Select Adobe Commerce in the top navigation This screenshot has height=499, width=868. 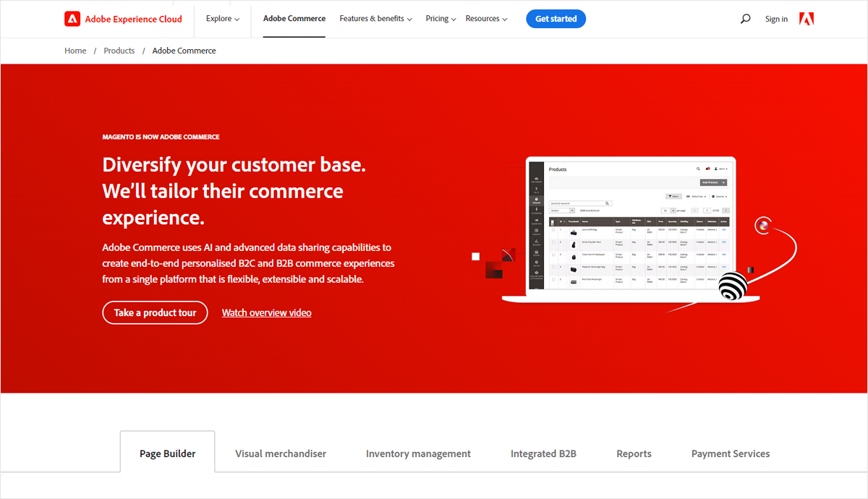point(294,19)
